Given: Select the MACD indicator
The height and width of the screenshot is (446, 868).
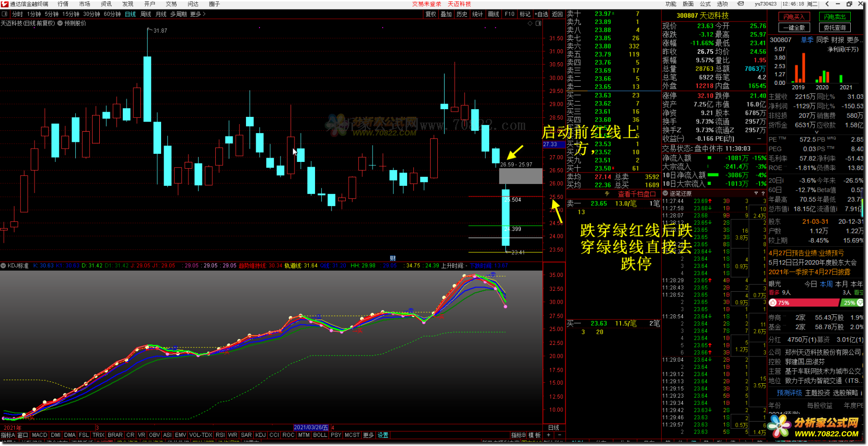Looking at the screenshot, I should point(39,435).
